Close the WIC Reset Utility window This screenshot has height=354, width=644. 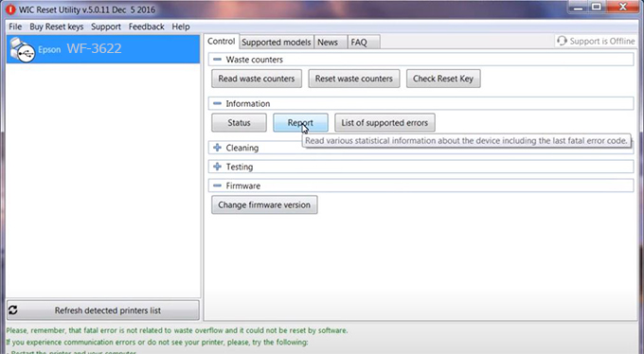[x=622, y=7]
